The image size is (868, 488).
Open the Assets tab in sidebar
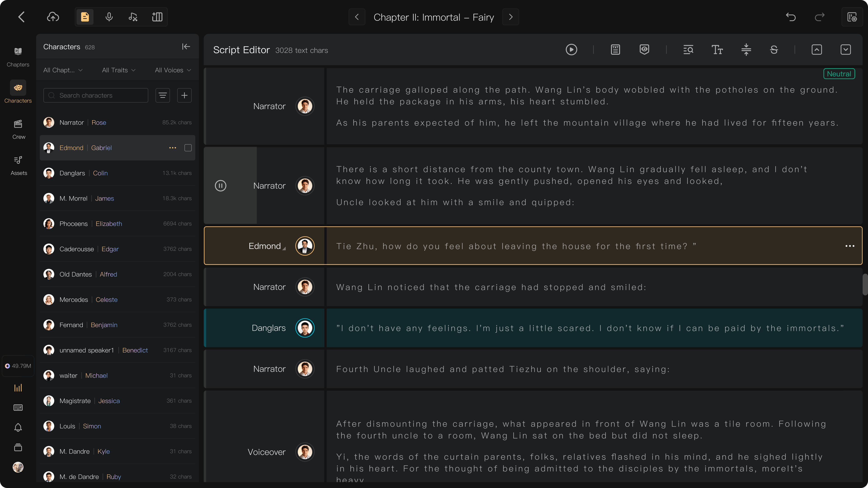[18, 165]
